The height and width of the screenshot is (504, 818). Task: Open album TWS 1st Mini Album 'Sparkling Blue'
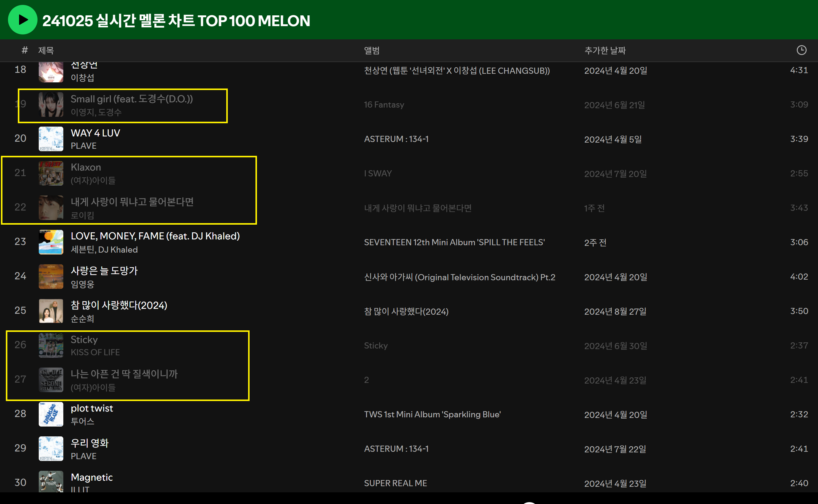[432, 414]
